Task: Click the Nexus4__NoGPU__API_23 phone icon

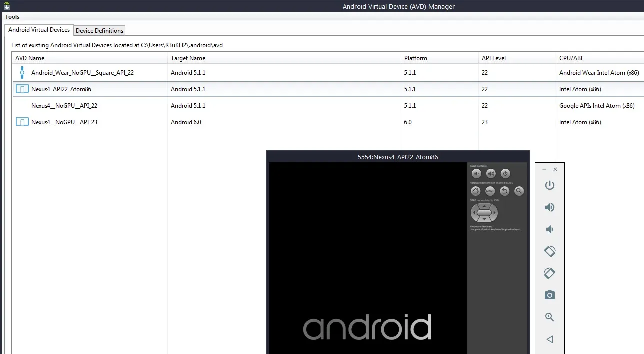Action: 22,122
